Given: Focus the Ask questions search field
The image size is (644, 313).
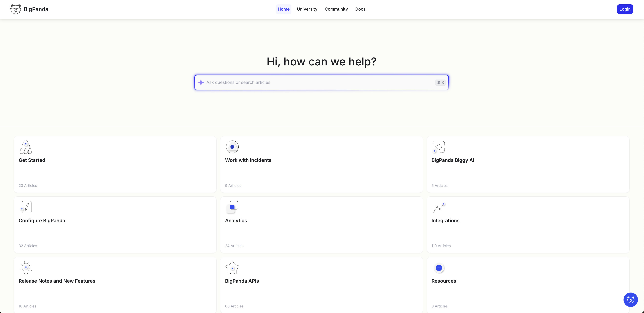Looking at the screenshot, I should pos(317,82).
